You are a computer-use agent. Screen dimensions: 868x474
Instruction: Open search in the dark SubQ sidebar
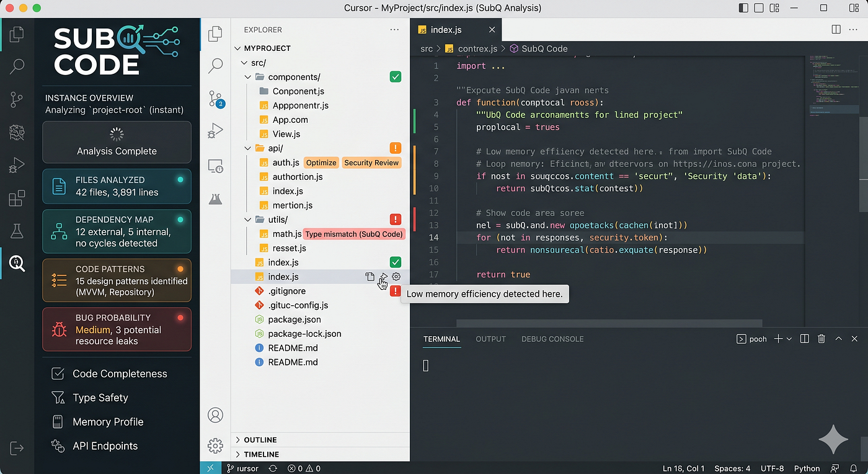click(x=17, y=66)
